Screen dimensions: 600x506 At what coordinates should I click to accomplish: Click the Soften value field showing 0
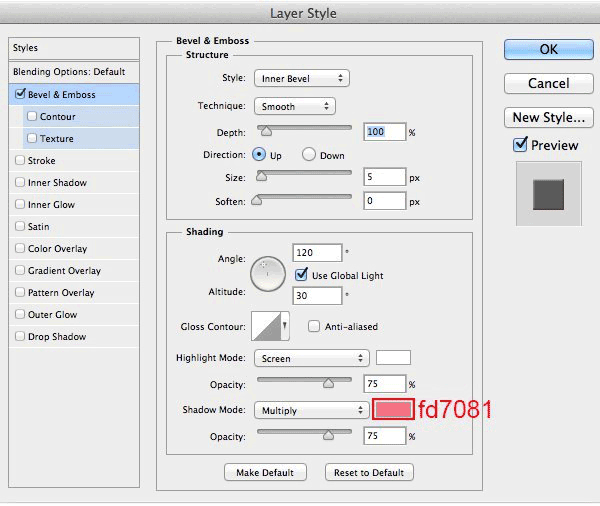pyautogui.click(x=385, y=201)
